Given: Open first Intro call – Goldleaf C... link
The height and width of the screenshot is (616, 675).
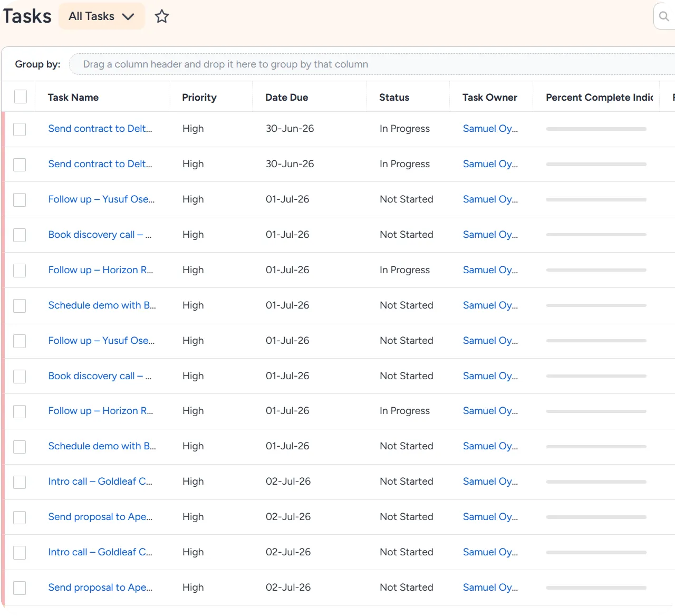Looking at the screenshot, I should pos(100,482).
